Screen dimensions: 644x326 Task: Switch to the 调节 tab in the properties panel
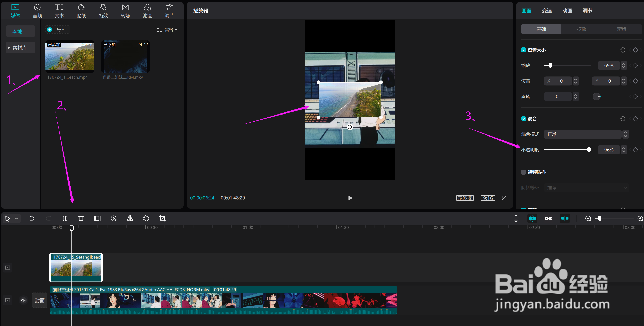click(588, 11)
